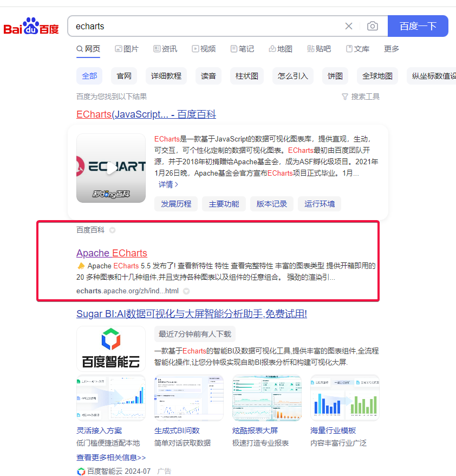Play the ECharts 秒懂百科 video thumbnail
Image resolution: width=456 pixels, height=476 pixels.
[111, 168]
